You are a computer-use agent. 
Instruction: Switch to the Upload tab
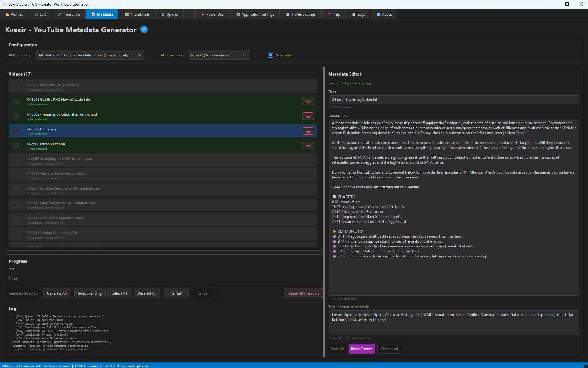170,14
